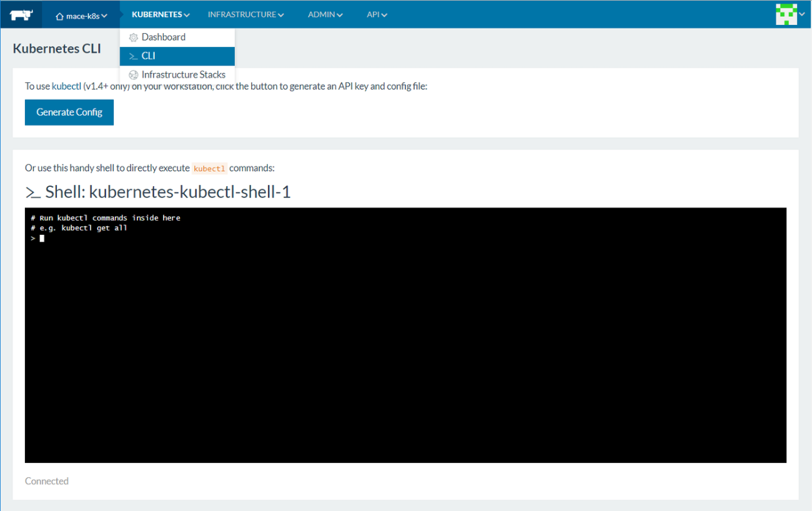
Task: Select Infrastructure Stacks menu entry
Action: (177, 74)
